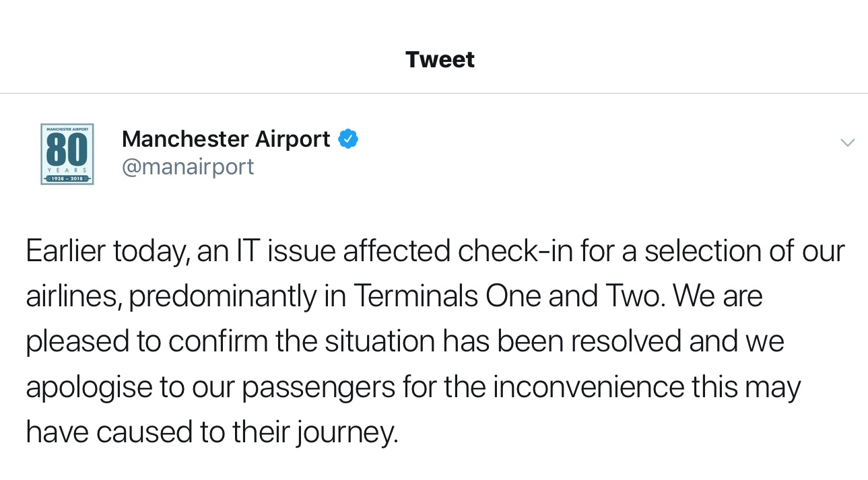Viewport: 868px width, 480px height.
Task: Tap the @manairport handle
Action: pos(188,166)
